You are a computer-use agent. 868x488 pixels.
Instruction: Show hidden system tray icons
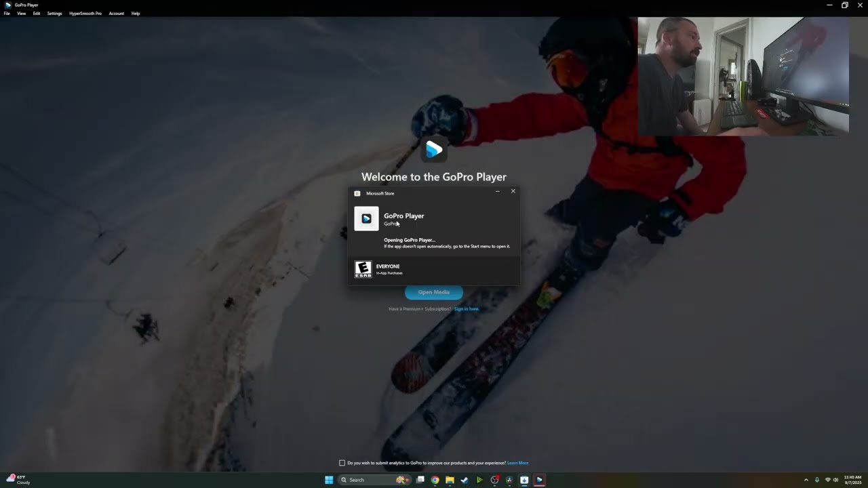click(x=806, y=480)
